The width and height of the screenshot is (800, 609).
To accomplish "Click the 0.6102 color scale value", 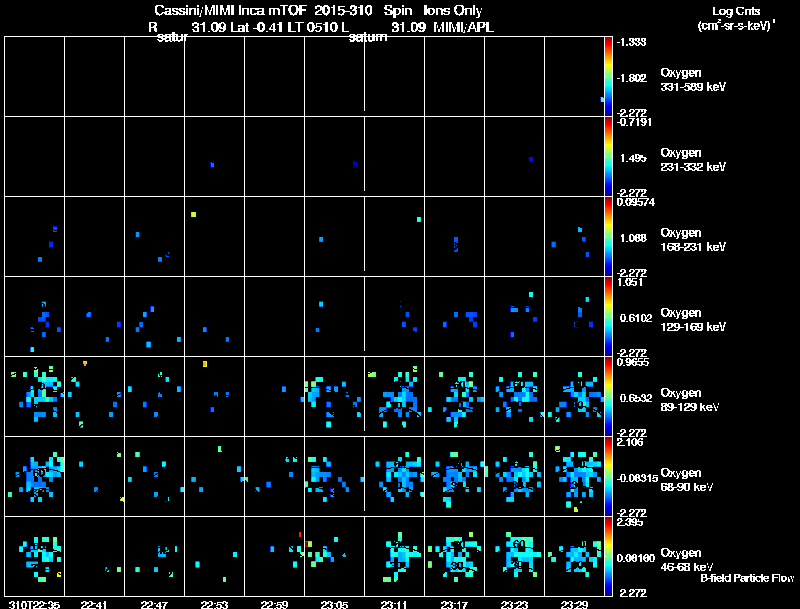I will tap(636, 318).
